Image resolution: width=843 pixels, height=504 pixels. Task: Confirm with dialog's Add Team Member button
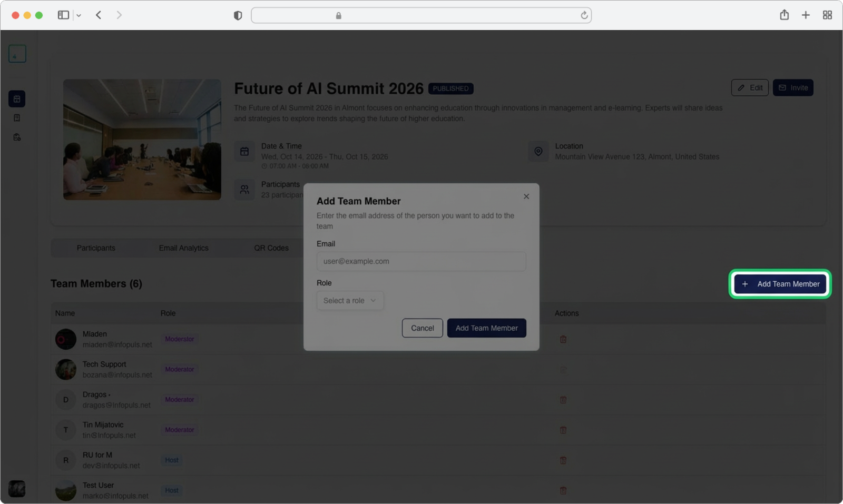pyautogui.click(x=486, y=328)
